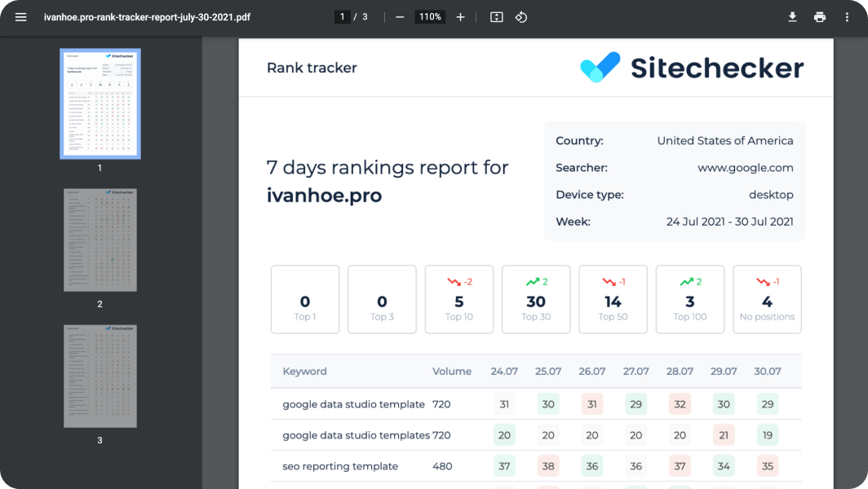
Task: Click 'United States of America' country value
Action: pyautogui.click(x=725, y=140)
